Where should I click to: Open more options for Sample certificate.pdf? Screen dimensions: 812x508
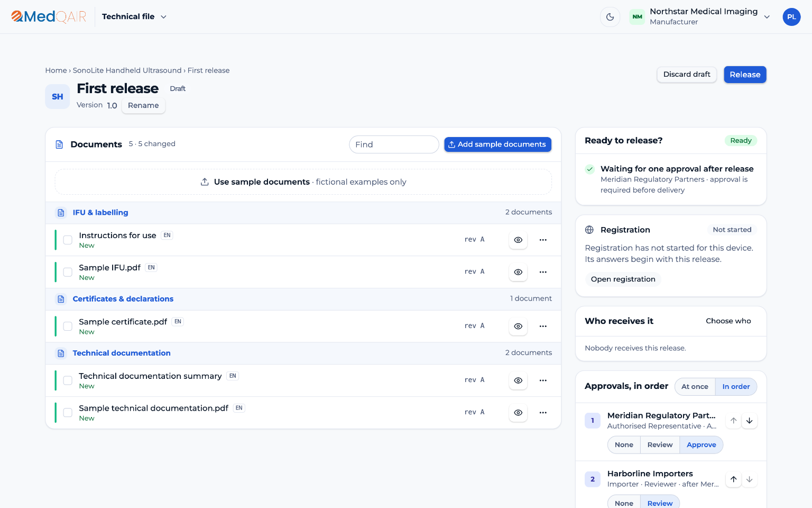[x=543, y=326]
